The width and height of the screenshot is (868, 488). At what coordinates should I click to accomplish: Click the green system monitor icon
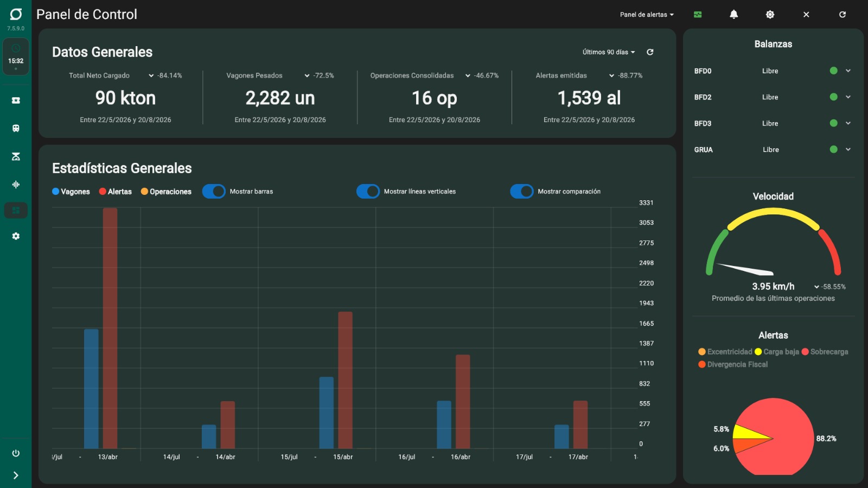698,15
